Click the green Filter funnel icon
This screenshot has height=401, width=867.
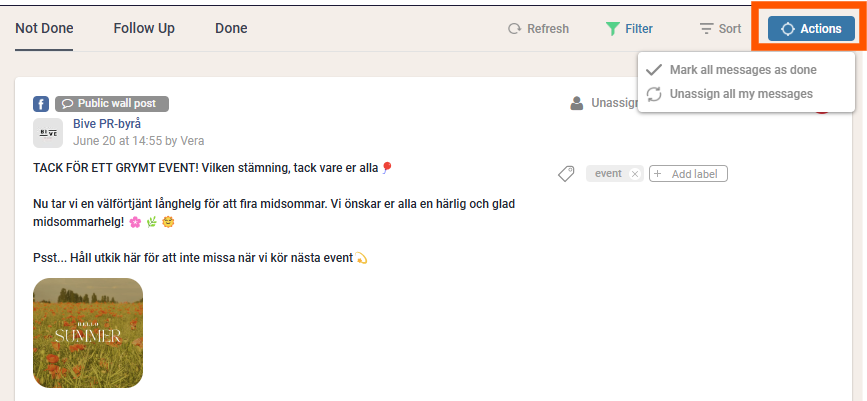point(612,29)
